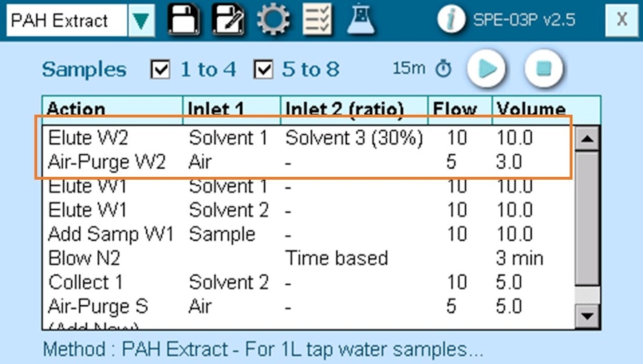Open the checklist icon in toolbar

[317, 19]
